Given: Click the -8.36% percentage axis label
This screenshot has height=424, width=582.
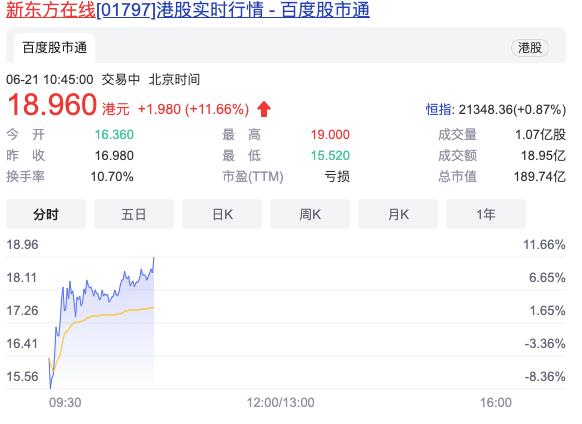Looking at the screenshot, I should [545, 376].
